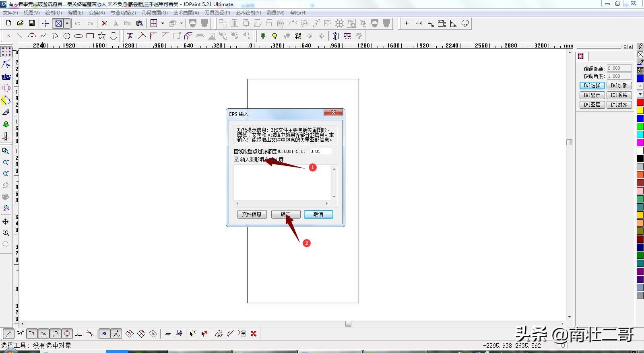Click the [E]图层 button
Viewport: 644px width, 353px height.
[x=592, y=105]
